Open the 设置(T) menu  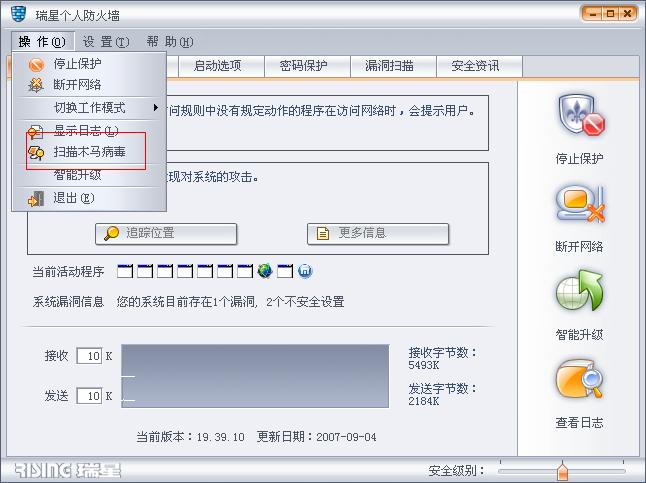click(x=106, y=42)
